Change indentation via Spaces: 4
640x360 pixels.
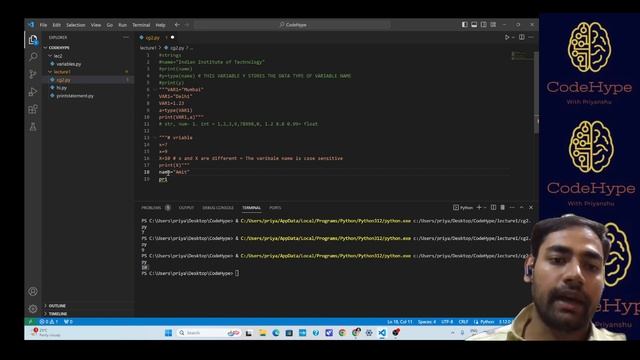(427, 322)
